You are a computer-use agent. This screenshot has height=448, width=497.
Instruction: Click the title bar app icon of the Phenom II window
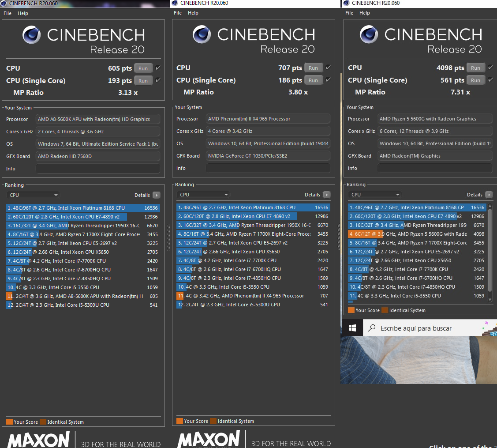[175, 3]
